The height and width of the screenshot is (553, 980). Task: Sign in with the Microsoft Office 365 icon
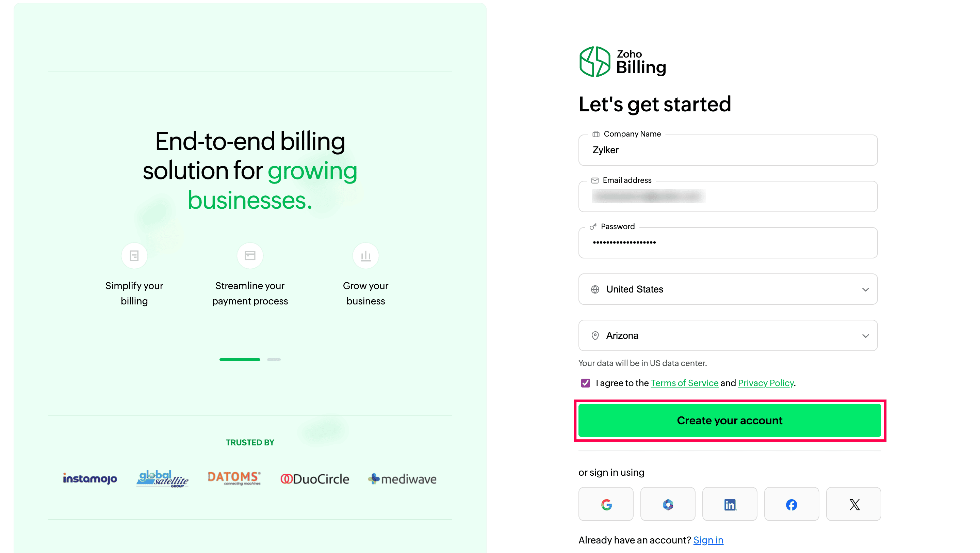668,504
